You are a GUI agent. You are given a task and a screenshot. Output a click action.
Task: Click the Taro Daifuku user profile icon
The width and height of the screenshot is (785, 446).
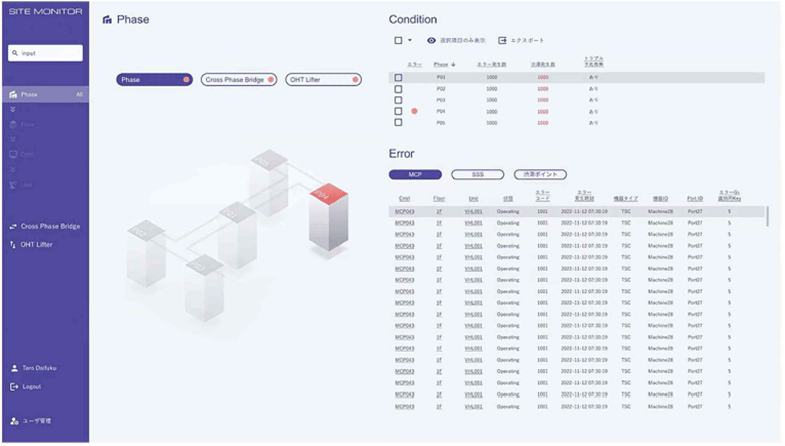tap(13, 368)
